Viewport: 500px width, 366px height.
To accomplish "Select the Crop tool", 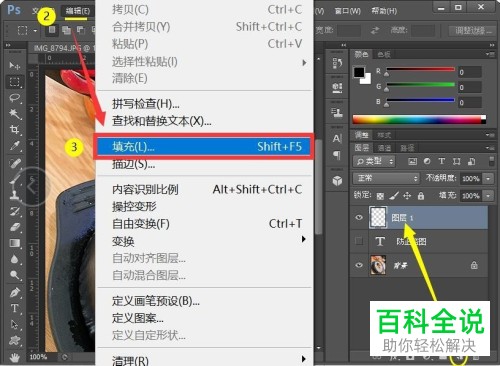I will click(15, 130).
